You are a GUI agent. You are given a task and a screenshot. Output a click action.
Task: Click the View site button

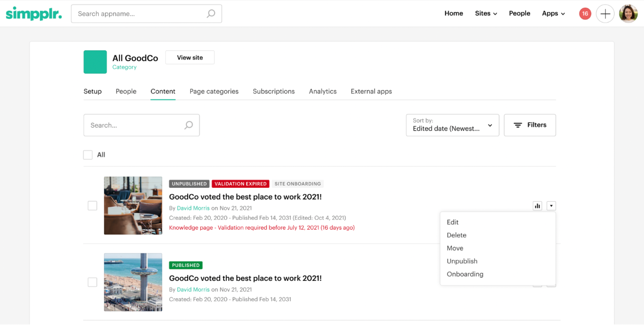tap(190, 58)
